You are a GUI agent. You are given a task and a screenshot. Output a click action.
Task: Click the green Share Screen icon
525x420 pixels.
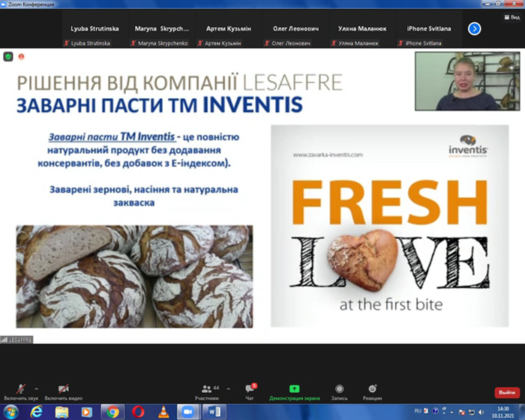click(x=294, y=388)
